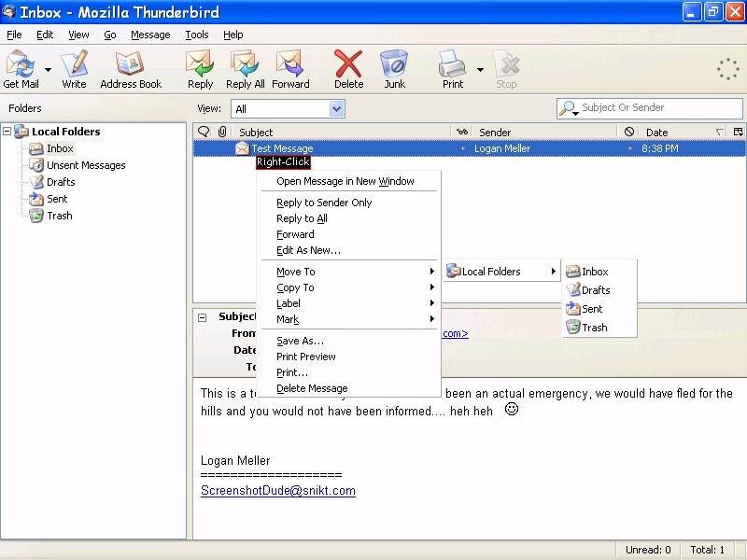Expand the Mark submenu
The width and height of the screenshot is (747, 560).
348,319
